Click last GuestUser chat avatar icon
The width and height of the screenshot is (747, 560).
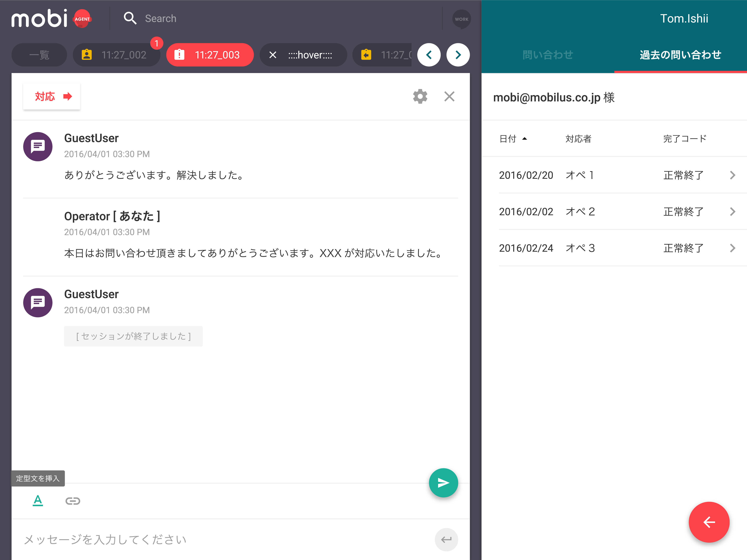[38, 303]
